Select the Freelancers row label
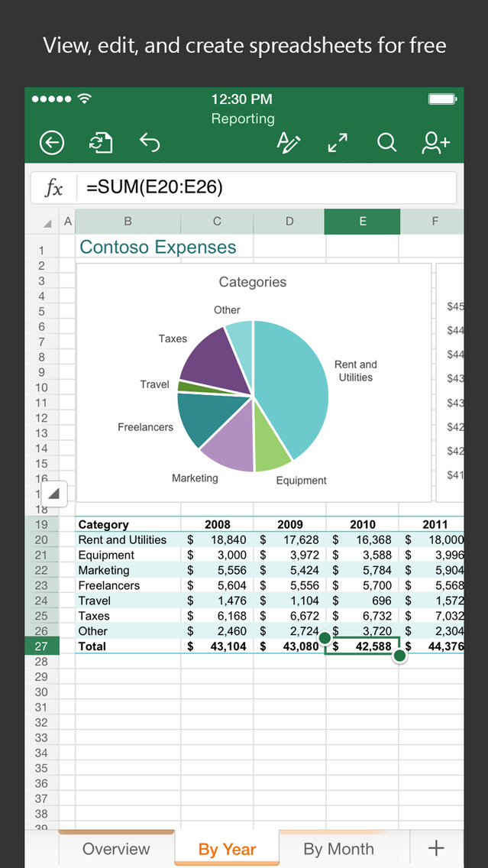The height and width of the screenshot is (868, 488). pyautogui.click(x=109, y=585)
